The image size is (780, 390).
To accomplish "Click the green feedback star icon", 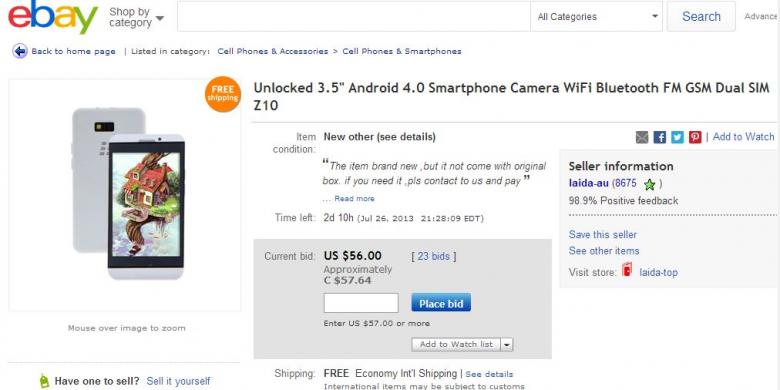I will pos(649,185).
